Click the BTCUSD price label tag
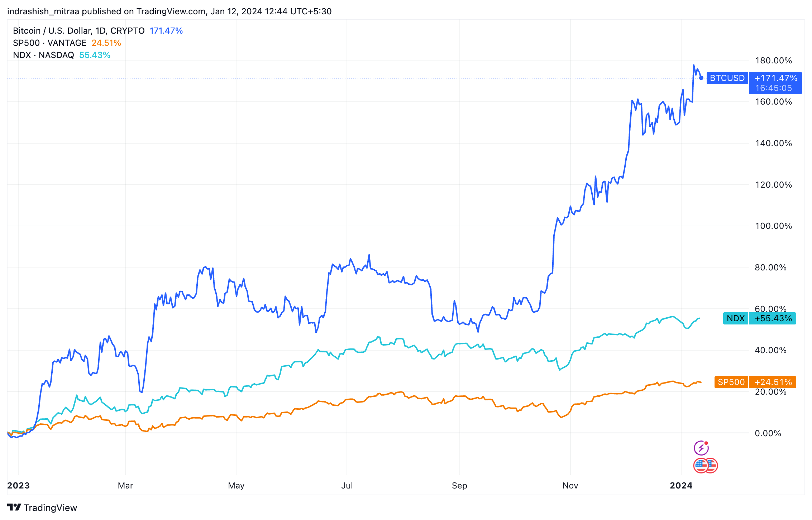This screenshot has height=520, width=812. pyautogui.click(x=727, y=78)
